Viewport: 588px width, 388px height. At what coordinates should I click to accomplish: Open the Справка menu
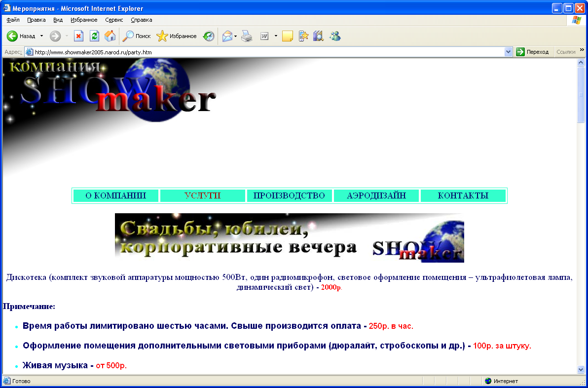142,20
